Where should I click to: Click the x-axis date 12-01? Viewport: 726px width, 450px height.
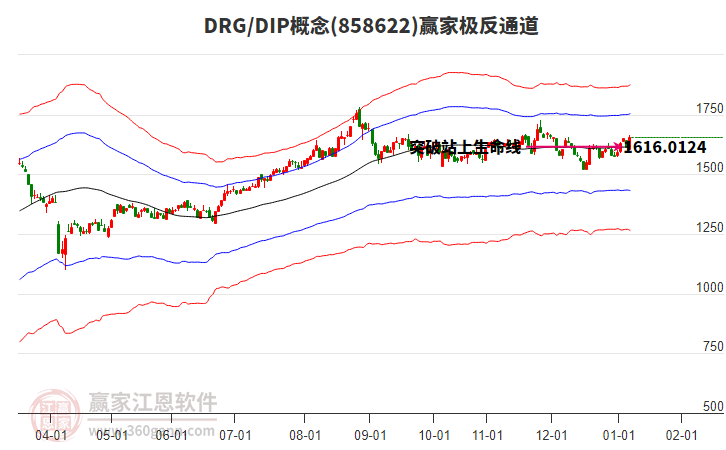click(551, 435)
